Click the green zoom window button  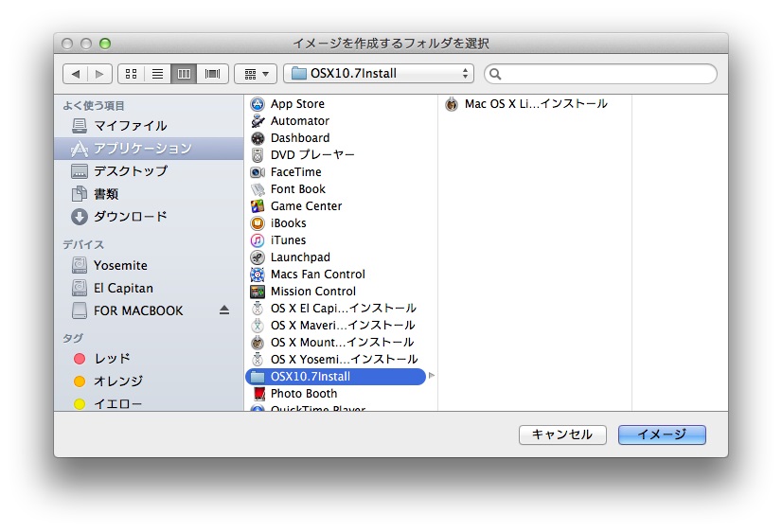point(105,44)
